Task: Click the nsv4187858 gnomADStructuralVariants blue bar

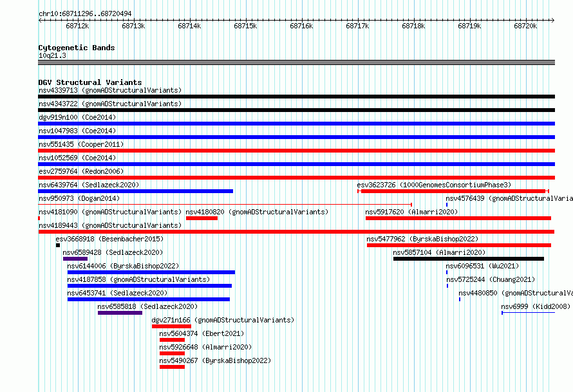Action: tap(149, 286)
